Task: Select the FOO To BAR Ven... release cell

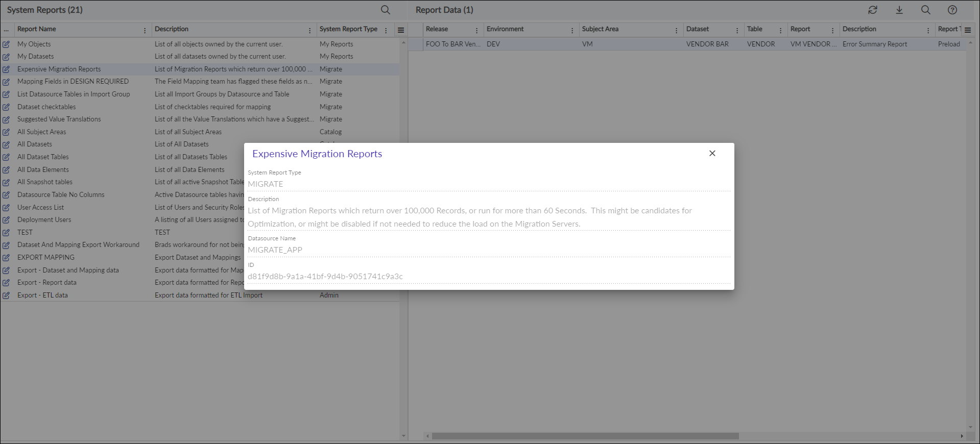Action: pos(453,44)
